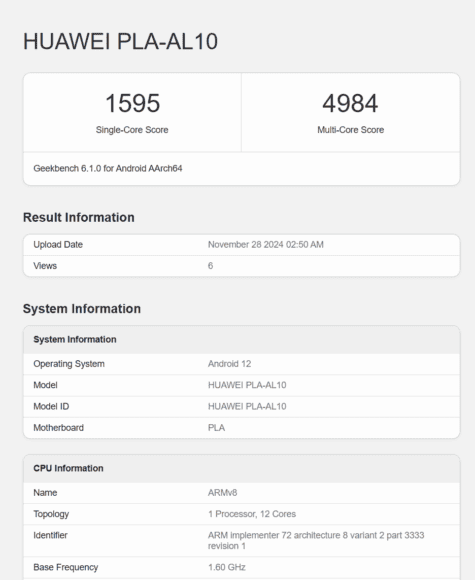This screenshot has width=475, height=580.
Task: Click the CPU Information table header
Action: [68, 468]
